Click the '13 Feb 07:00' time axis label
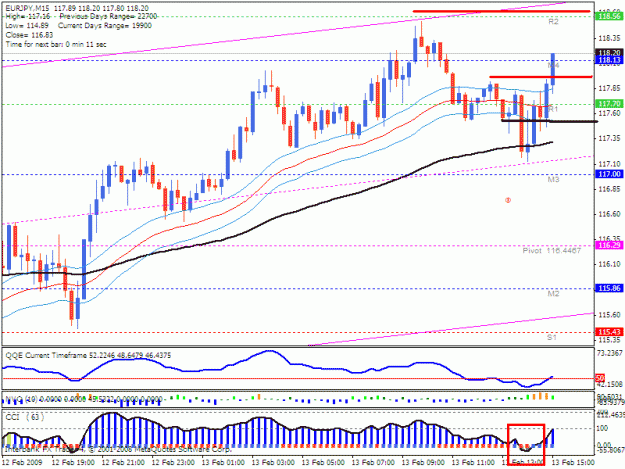625x469 pixels. click(x=373, y=462)
